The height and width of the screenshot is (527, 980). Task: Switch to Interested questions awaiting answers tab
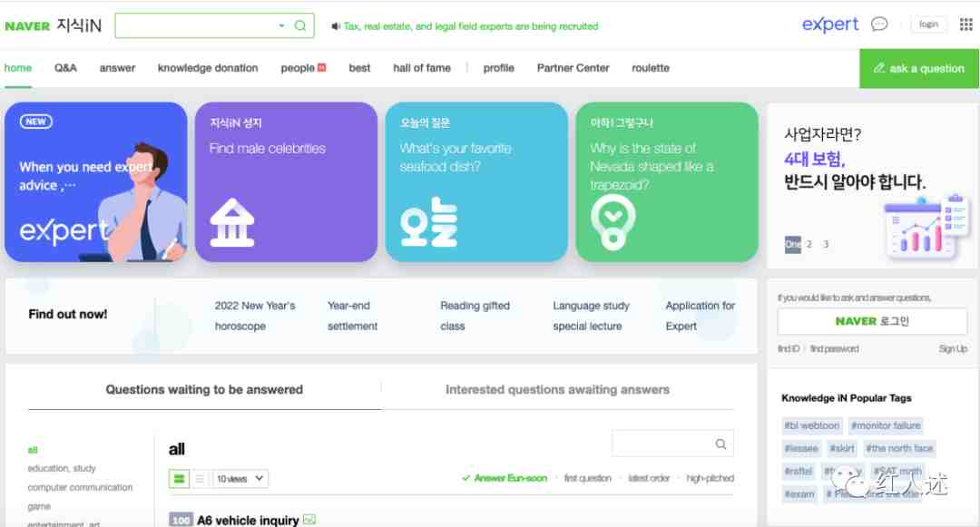point(557,390)
